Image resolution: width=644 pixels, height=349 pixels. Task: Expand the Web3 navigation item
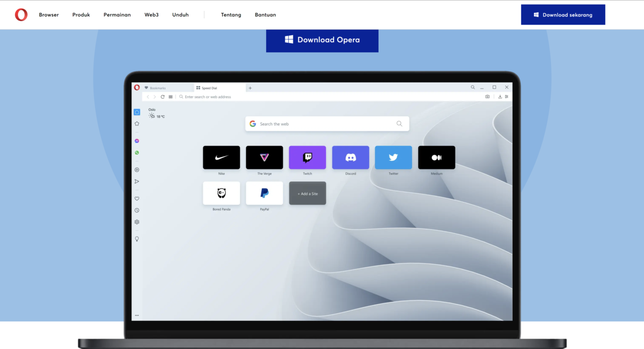coord(151,15)
